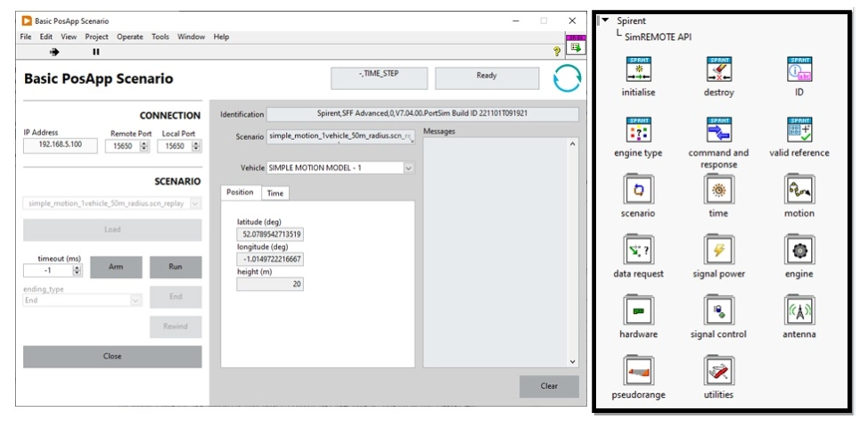Screen dimensions: 868x428
Task: Open the Edit menu
Action: [x=46, y=37]
